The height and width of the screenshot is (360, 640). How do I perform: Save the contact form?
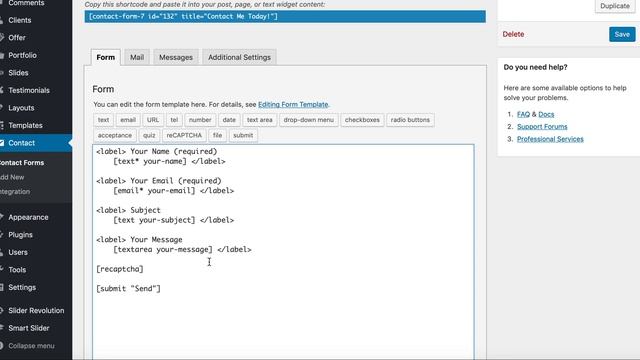622,34
